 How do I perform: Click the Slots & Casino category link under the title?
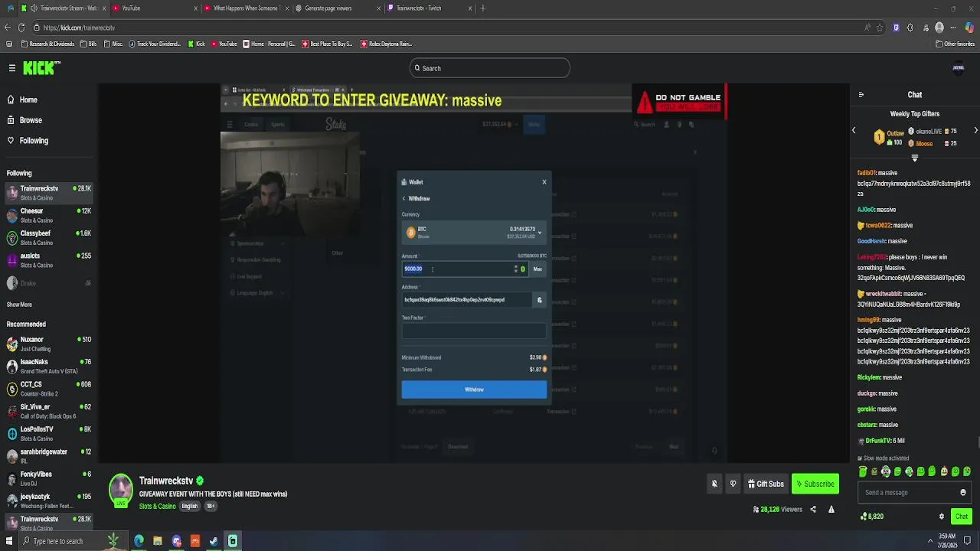click(157, 506)
